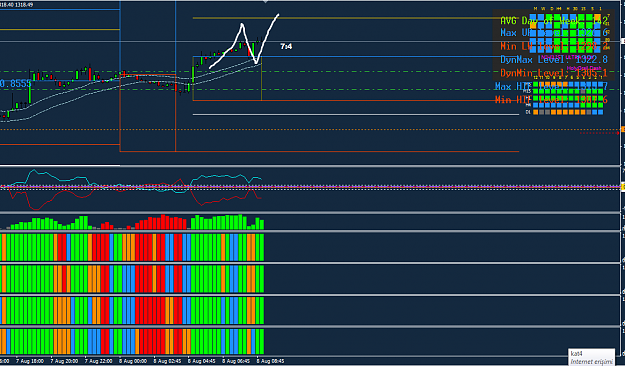
Task: Click the 8 Aug 08:45 time label
Action: point(270,361)
